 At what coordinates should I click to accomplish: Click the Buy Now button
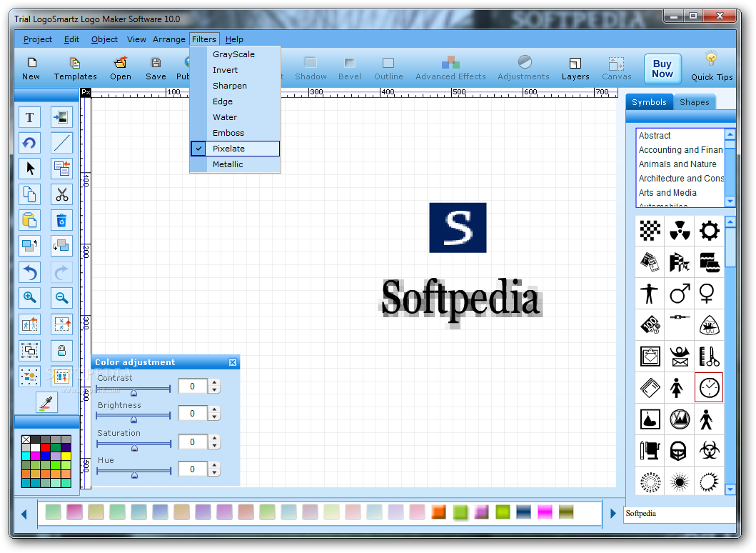(662, 69)
